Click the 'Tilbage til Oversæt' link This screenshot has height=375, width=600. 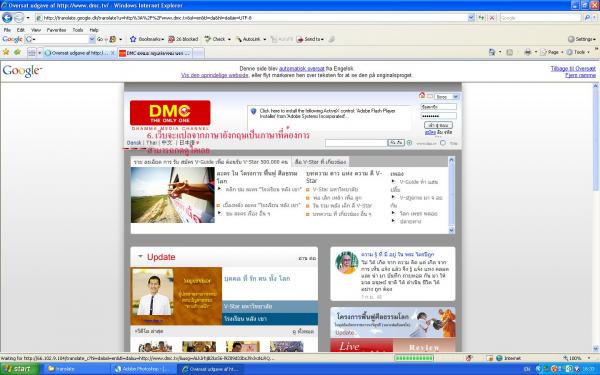573,68
